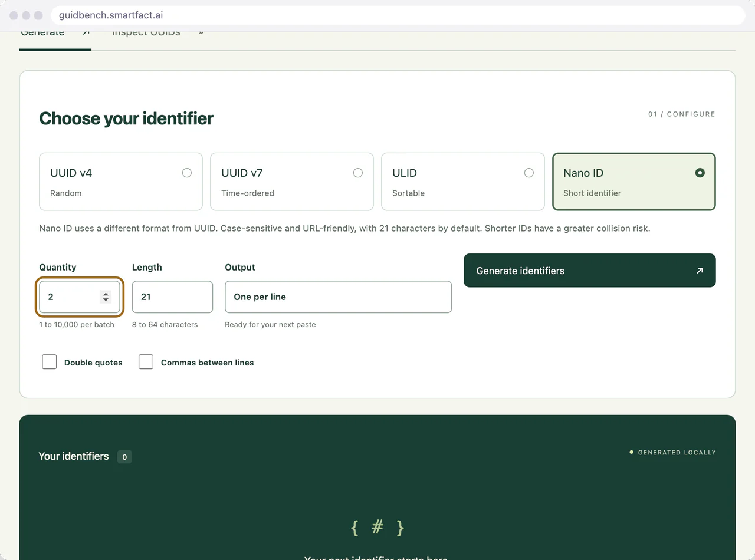The image size is (755, 560).
Task: Click the Your identifiers heading
Action: point(74,456)
